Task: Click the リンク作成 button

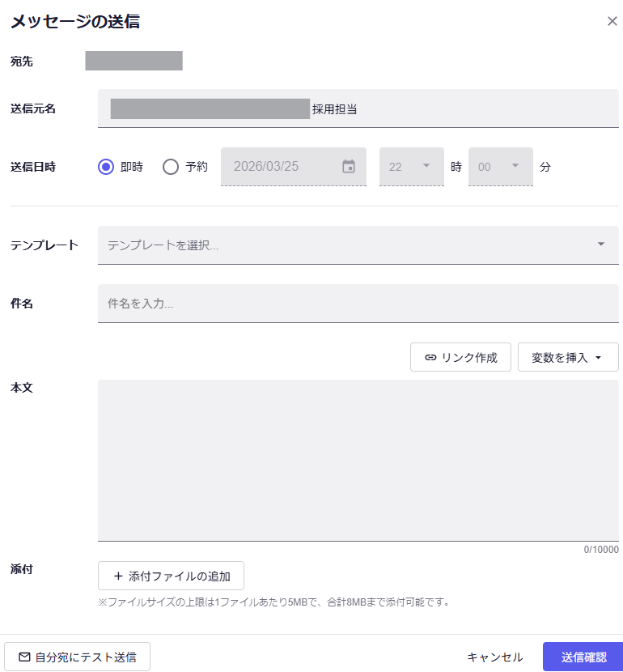Action: (x=460, y=357)
